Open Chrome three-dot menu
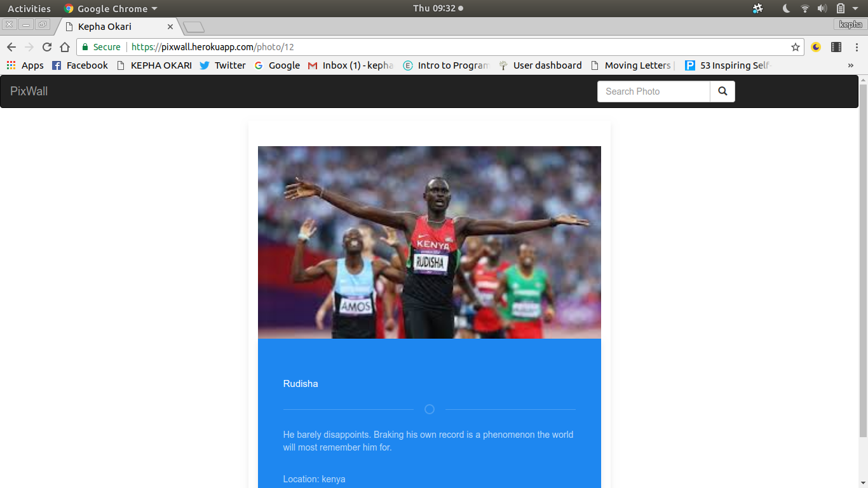Viewport: 868px width, 488px height. click(856, 47)
